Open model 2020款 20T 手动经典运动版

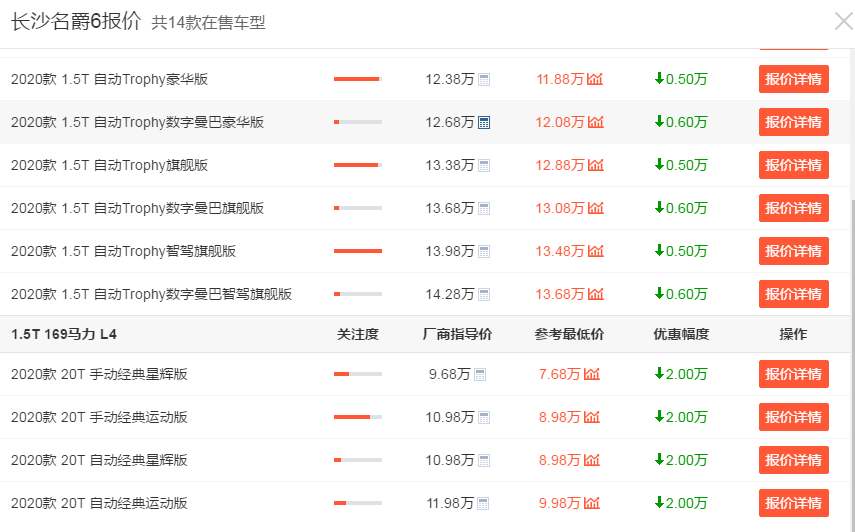99,418
